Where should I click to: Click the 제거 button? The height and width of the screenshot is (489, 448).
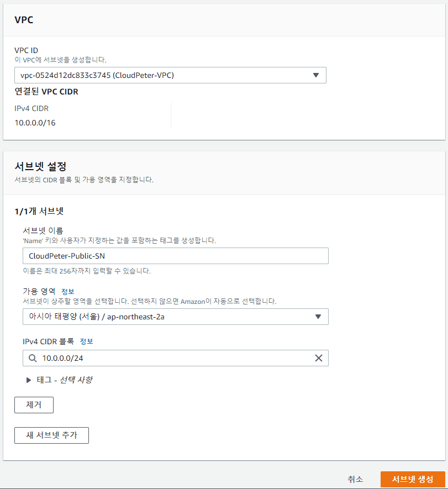(34, 405)
